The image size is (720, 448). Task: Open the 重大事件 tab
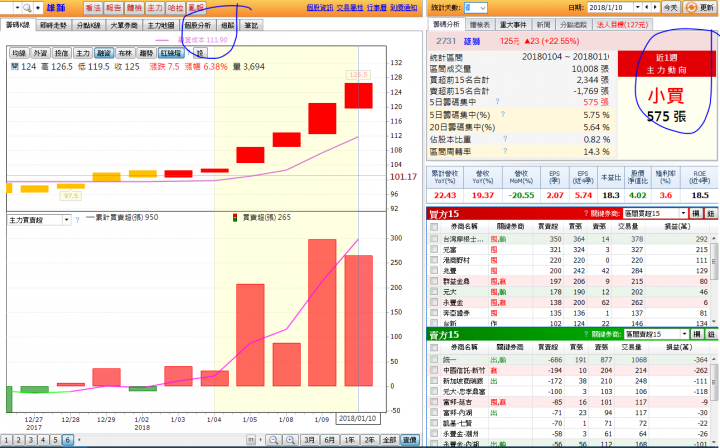pos(513,25)
